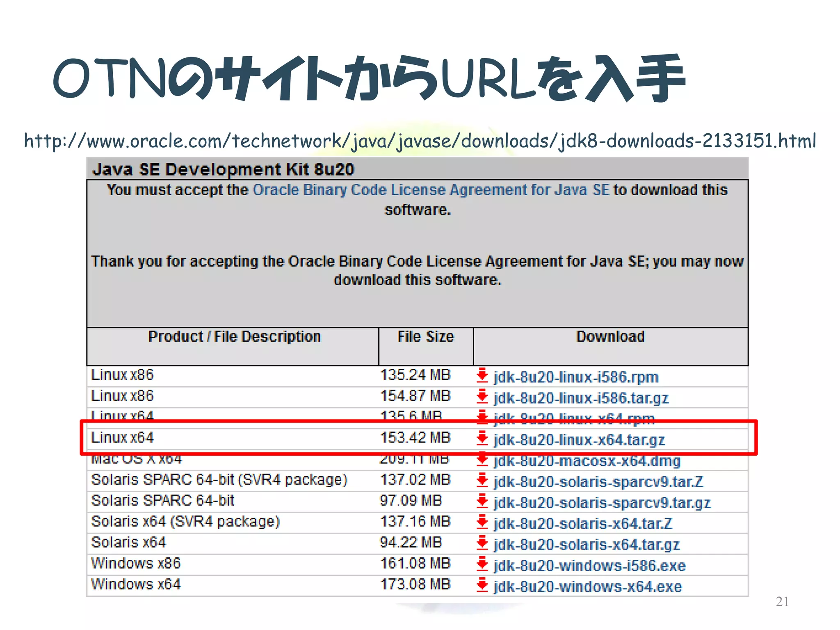Click the 'Windows x86' description cell

coord(136,563)
